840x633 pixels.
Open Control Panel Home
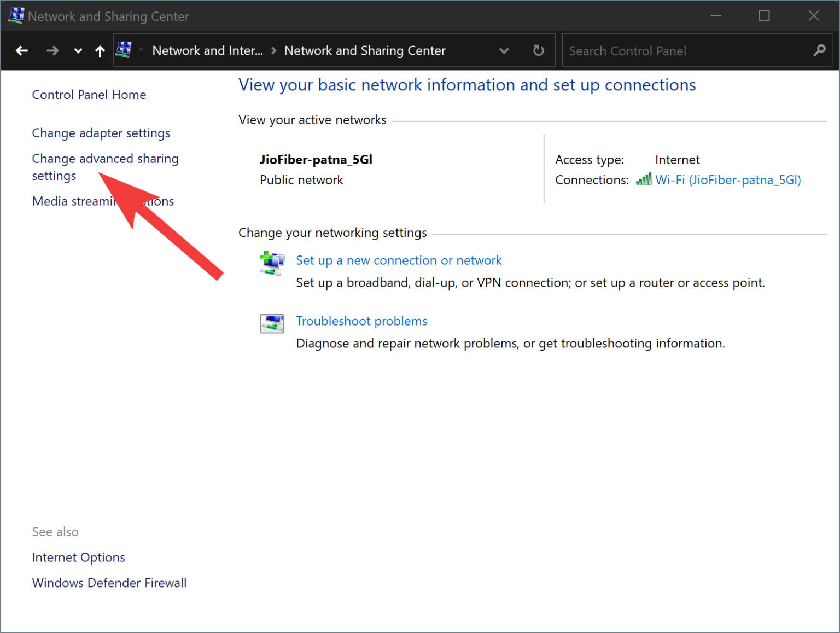coord(89,94)
